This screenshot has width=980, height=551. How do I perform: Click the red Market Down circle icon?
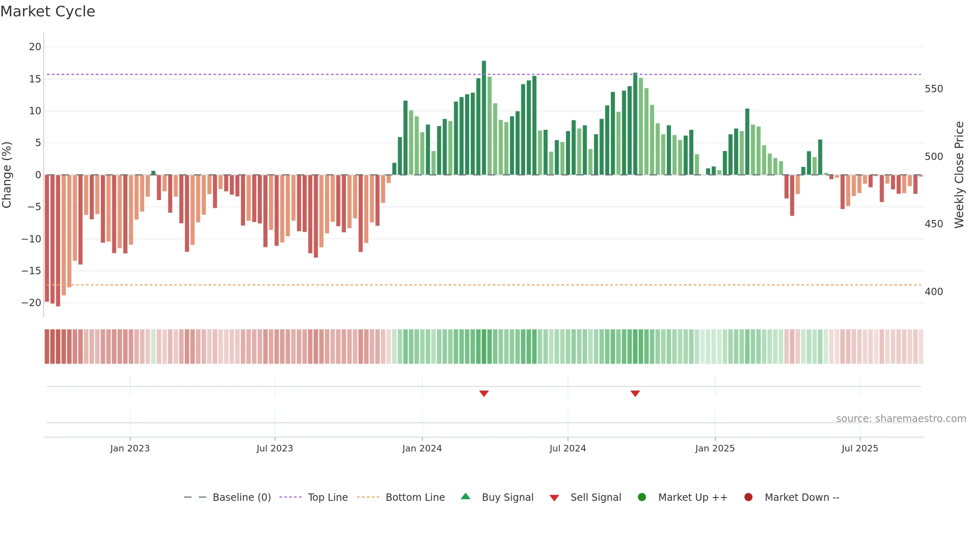pos(748,497)
